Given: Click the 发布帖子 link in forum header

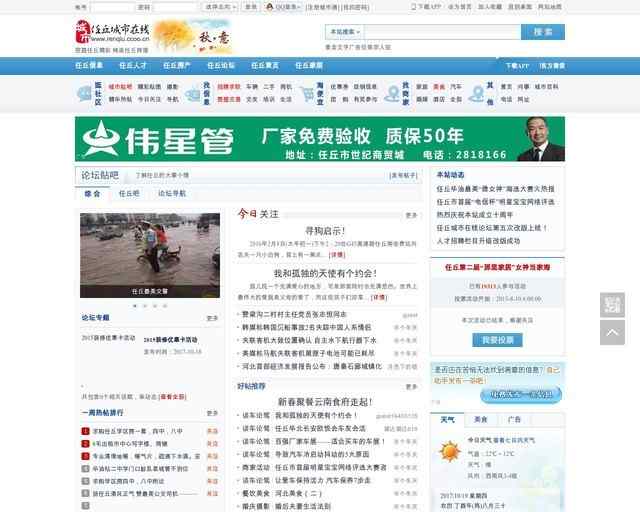Looking at the screenshot, I should pos(403,176).
